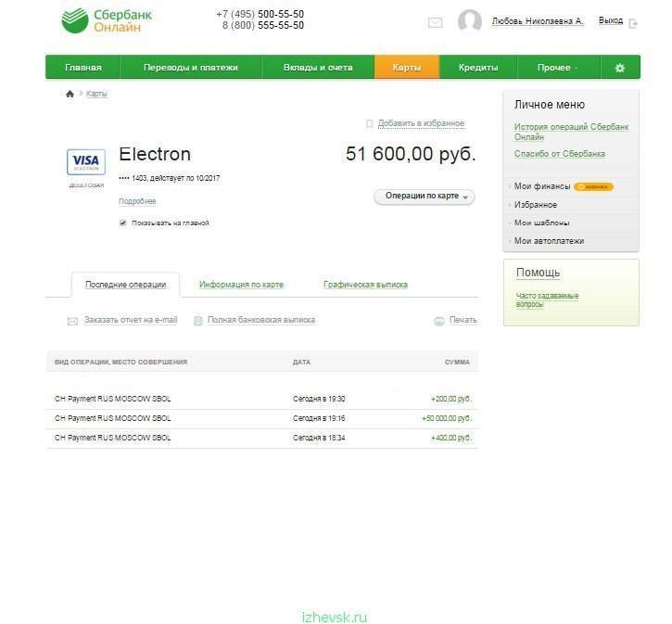Switch to Информация по карте tab

pyautogui.click(x=241, y=285)
